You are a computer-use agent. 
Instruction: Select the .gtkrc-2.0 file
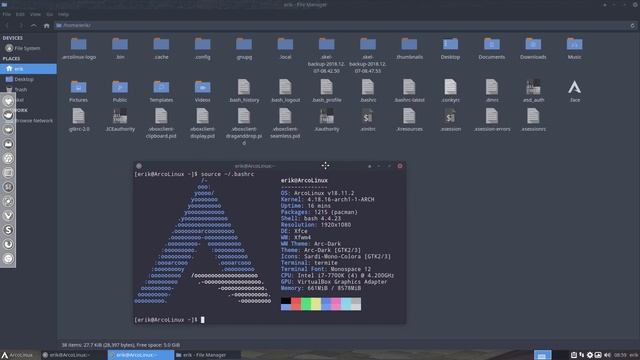78,121
